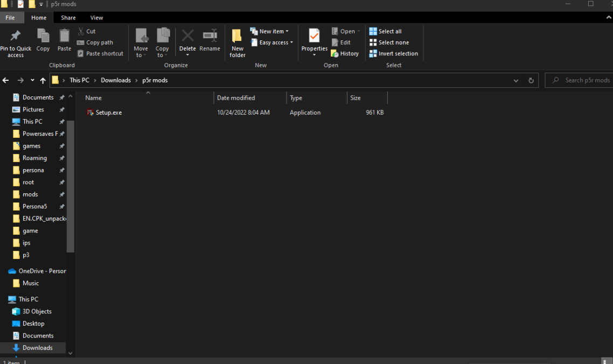Screen dimensions: 613x364
Task: Expand address bar history dropdown chevron
Action: tap(516, 80)
